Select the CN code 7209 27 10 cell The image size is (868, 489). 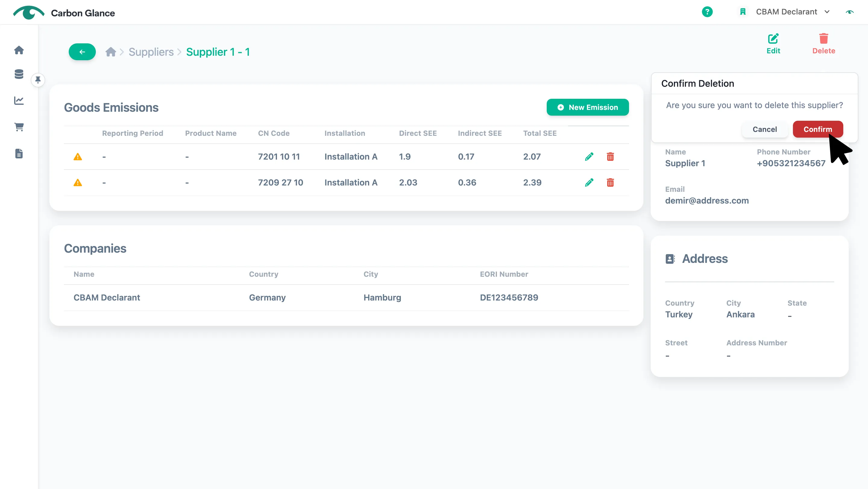tap(280, 182)
